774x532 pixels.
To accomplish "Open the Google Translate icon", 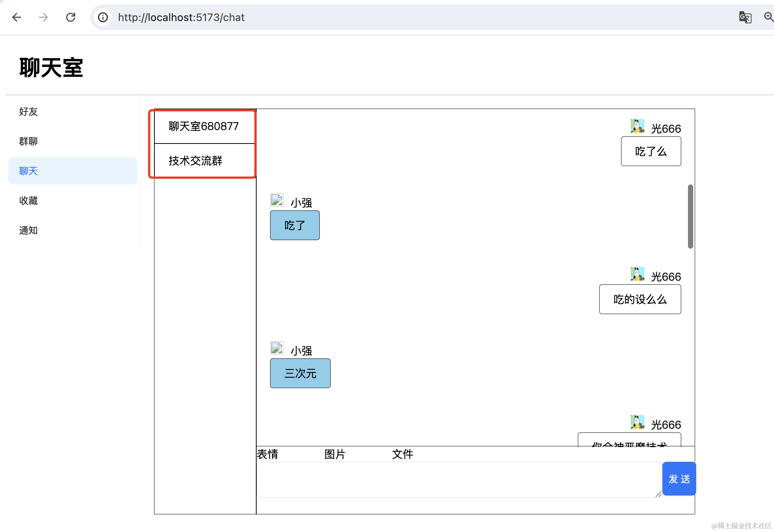I will tap(745, 17).
